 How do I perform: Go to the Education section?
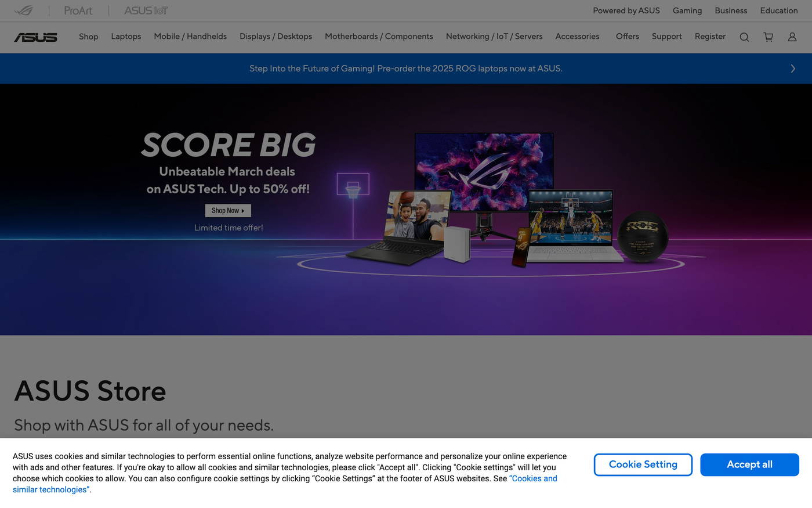coord(778,10)
